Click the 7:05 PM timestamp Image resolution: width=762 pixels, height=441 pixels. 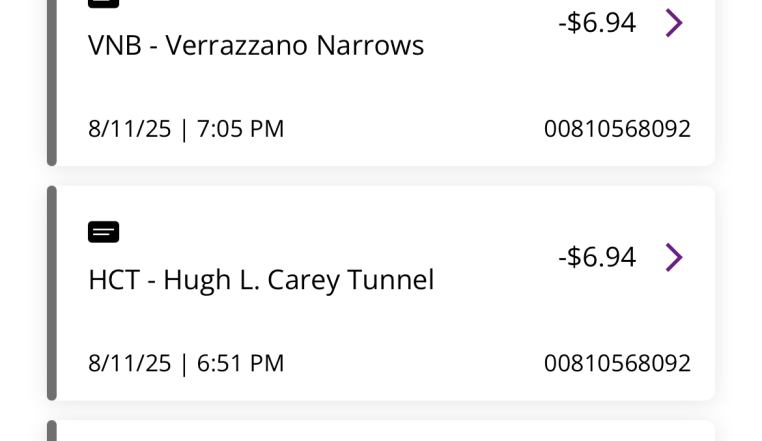(240, 129)
